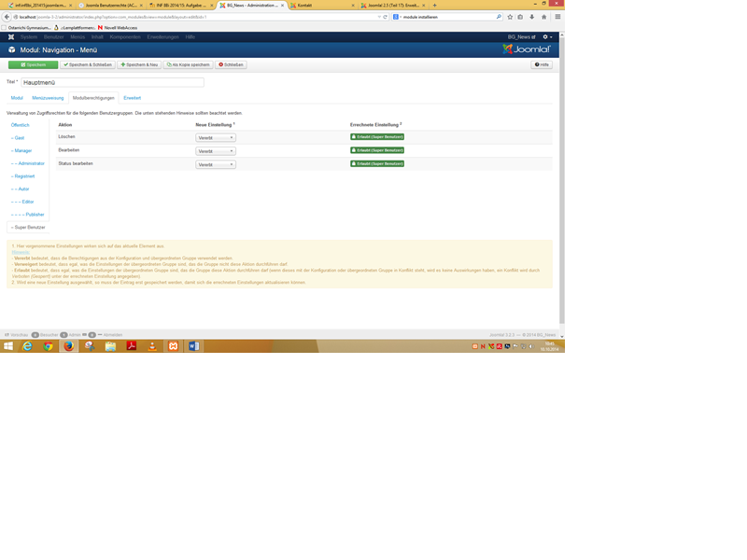Click the BG_News site link in top bar
The image size is (747, 560).
point(521,36)
